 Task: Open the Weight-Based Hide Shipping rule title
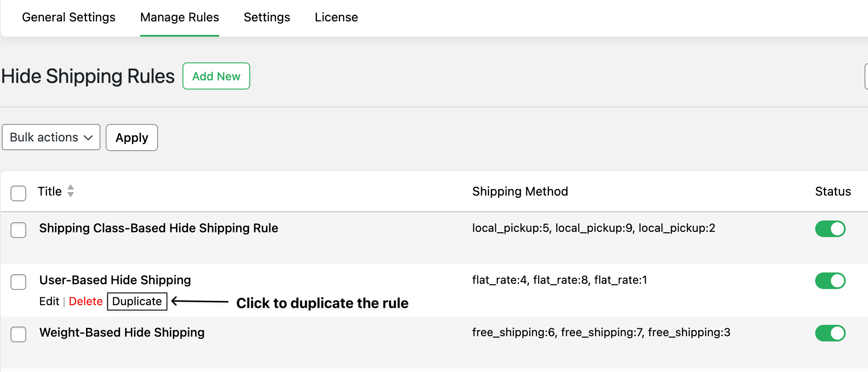(122, 332)
